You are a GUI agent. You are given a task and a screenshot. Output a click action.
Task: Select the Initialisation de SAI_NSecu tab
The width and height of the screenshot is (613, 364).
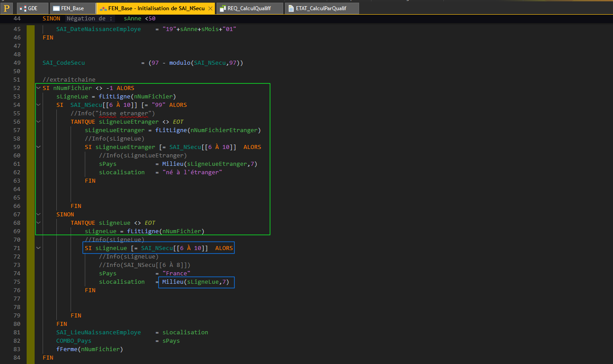pos(155,8)
